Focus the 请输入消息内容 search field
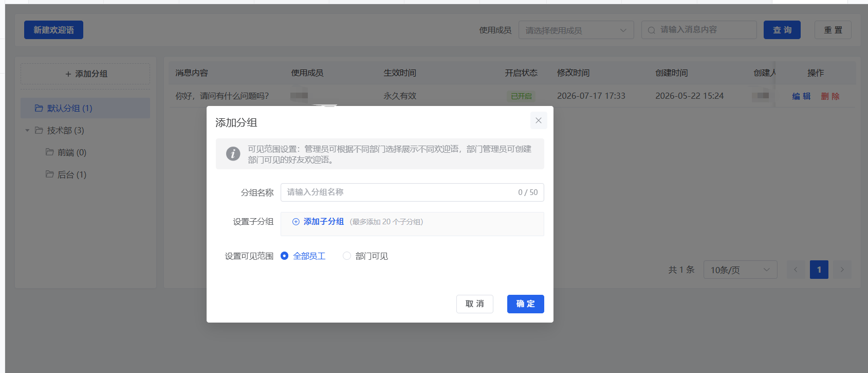Image resolution: width=868 pixels, height=373 pixels. pos(699,30)
